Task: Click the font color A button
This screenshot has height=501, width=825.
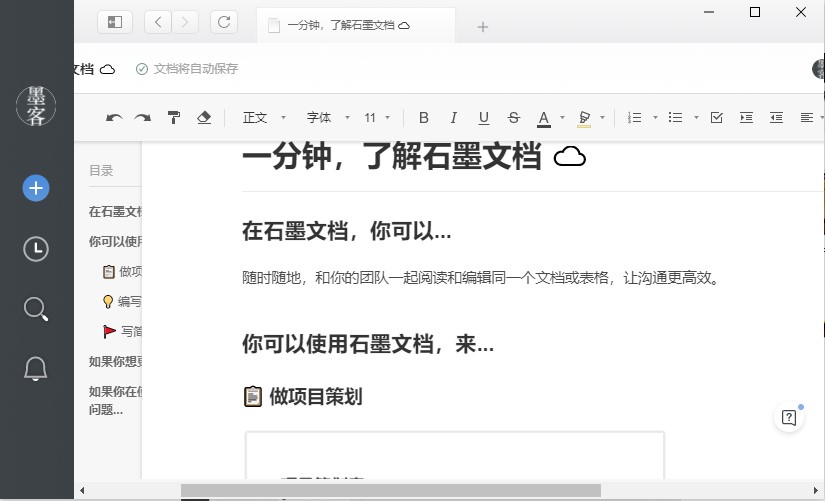Action: (x=543, y=118)
